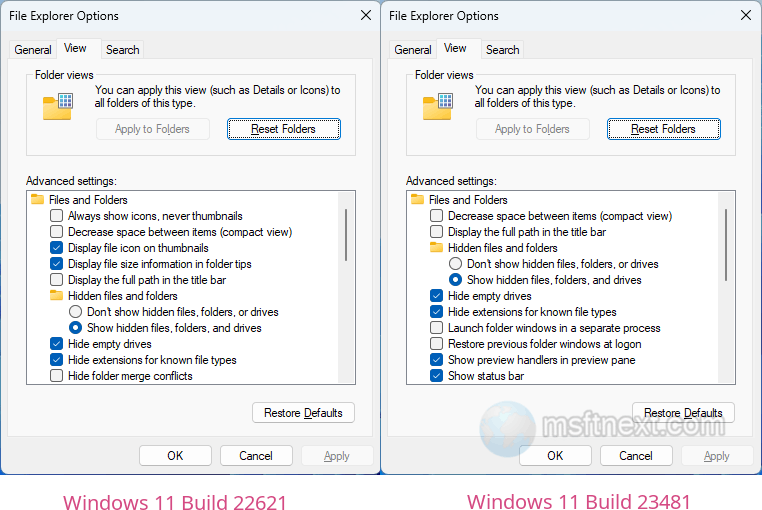Click Files and Folders folder icon in left window

click(x=37, y=199)
